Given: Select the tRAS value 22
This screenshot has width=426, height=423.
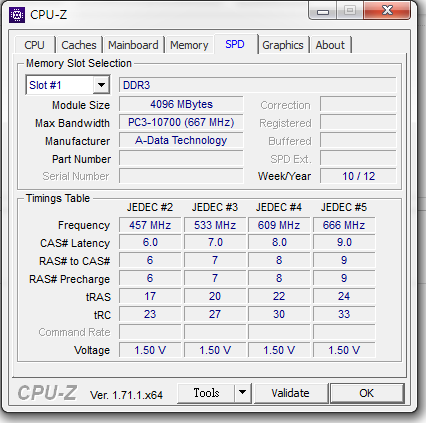Looking at the screenshot, I should [x=279, y=296].
